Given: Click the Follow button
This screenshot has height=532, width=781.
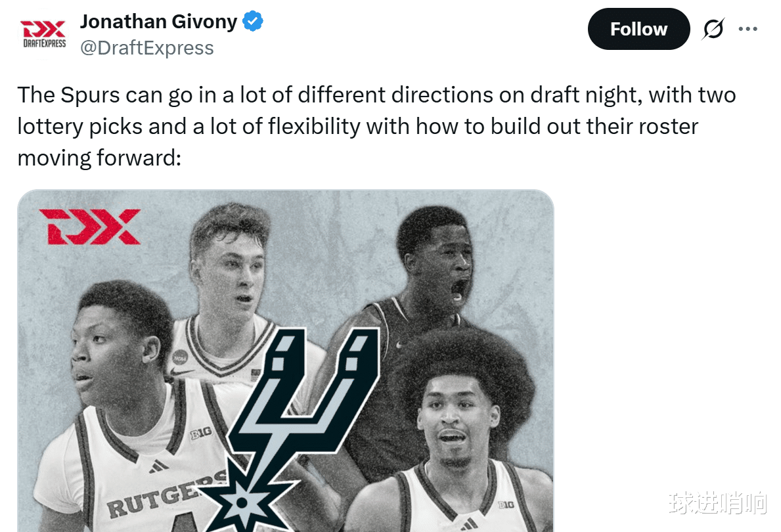Looking at the screenshot, I should click(638, 29).
